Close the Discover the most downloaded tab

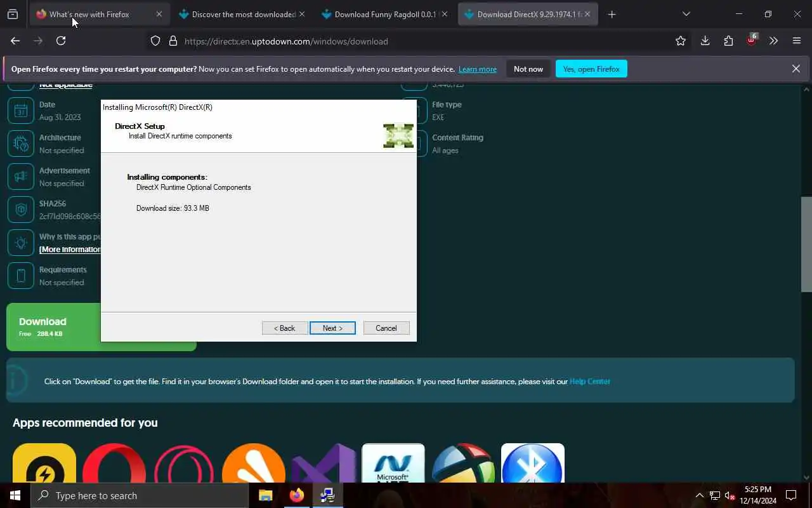point(302,14)
